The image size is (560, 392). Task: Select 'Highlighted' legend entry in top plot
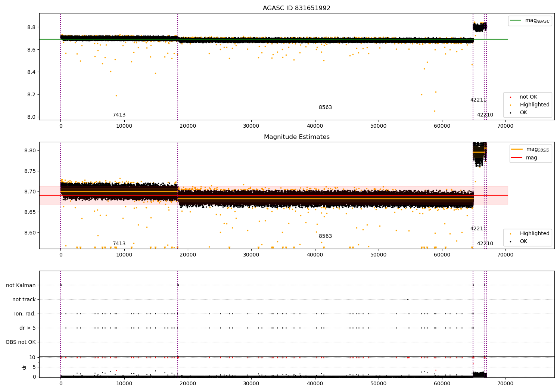(x=535, y=105)
